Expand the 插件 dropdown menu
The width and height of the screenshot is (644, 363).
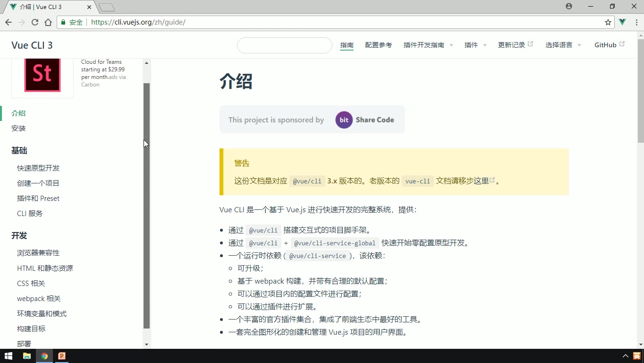(x=475, y=45)
